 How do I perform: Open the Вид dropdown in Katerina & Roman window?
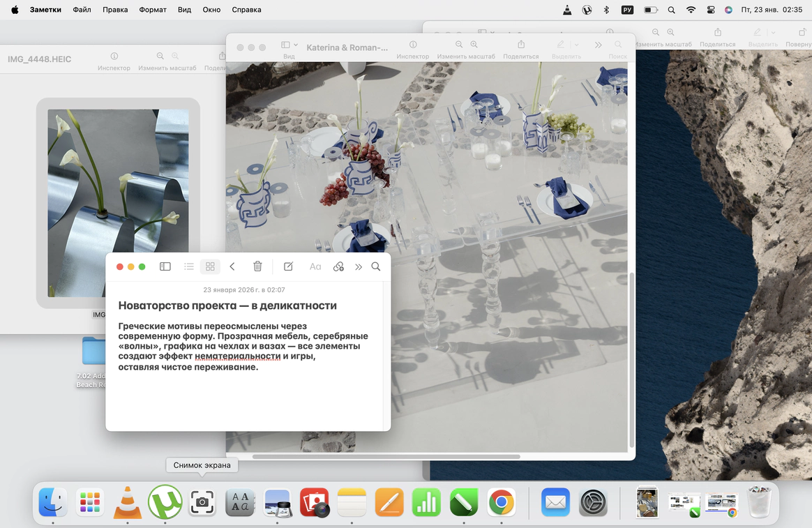coord(289,46)
